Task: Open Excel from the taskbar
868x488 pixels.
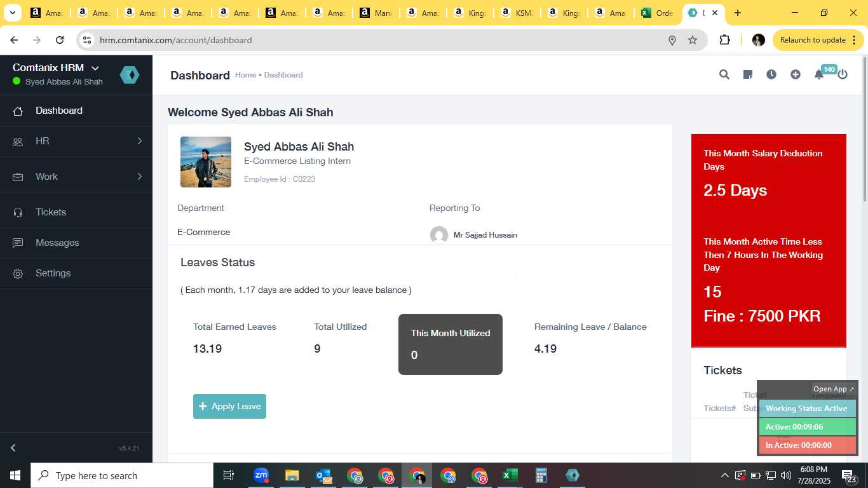Action: [x=510, y=475]
